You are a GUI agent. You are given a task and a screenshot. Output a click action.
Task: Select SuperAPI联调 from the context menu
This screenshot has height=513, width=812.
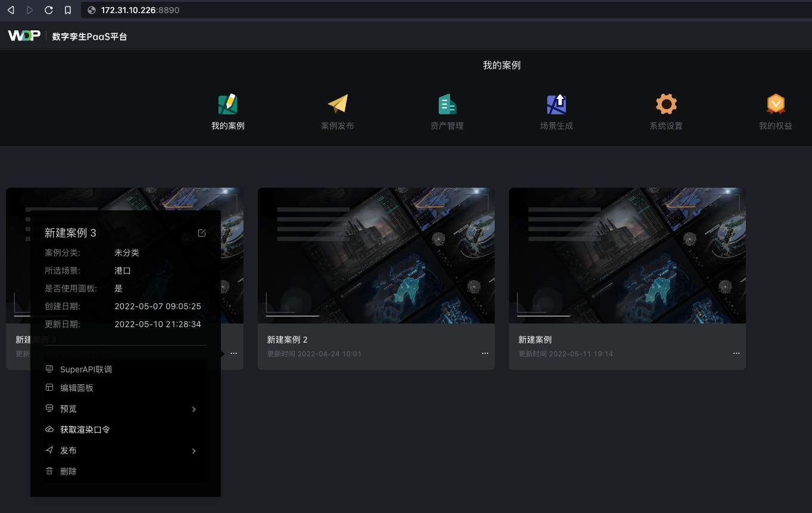pyautogui.click(x=86, y=369)
